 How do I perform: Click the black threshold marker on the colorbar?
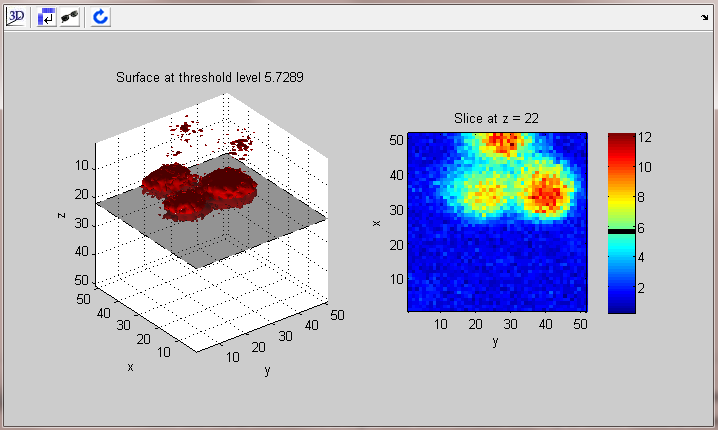(622, 231)
